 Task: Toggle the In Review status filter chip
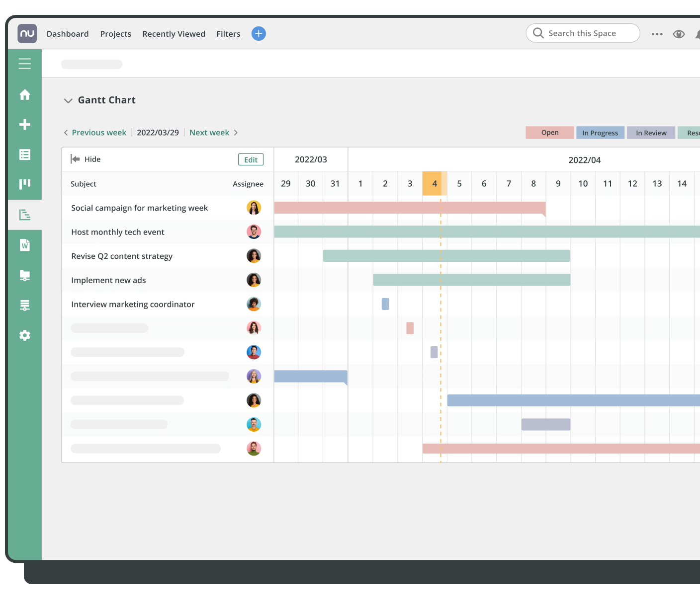coord(651,132)
